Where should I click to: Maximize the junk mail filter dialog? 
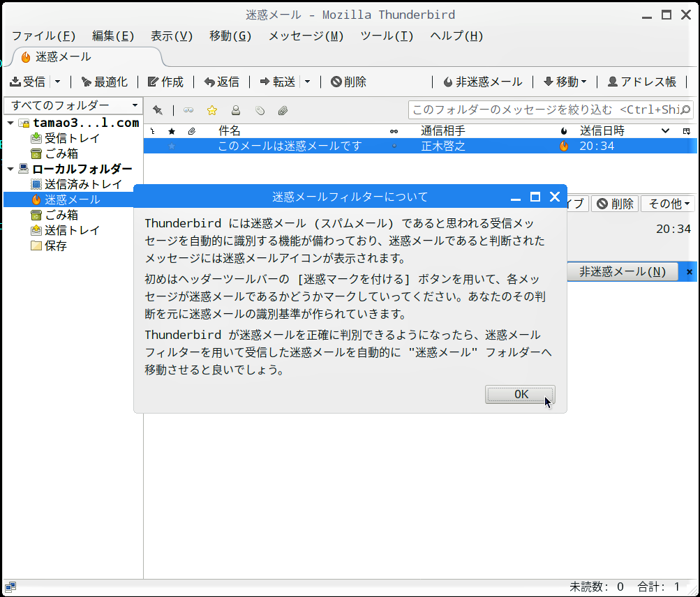tap(535, 197)
